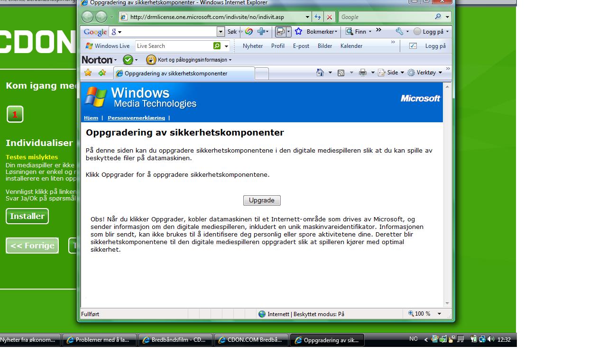Open Kort og påloggingsinformasjon dropdown
Screen dimensions: 607x364
tap(230, 60)
